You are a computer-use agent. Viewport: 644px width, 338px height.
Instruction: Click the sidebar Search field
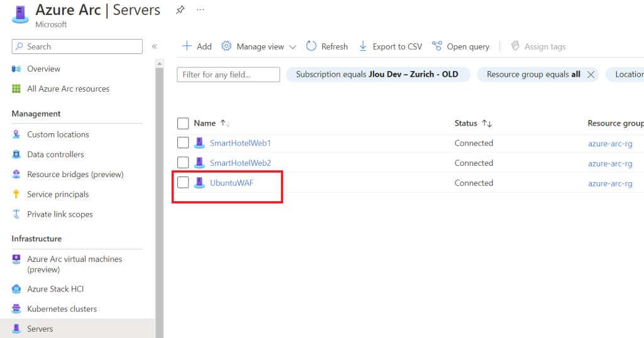[77, 46]
